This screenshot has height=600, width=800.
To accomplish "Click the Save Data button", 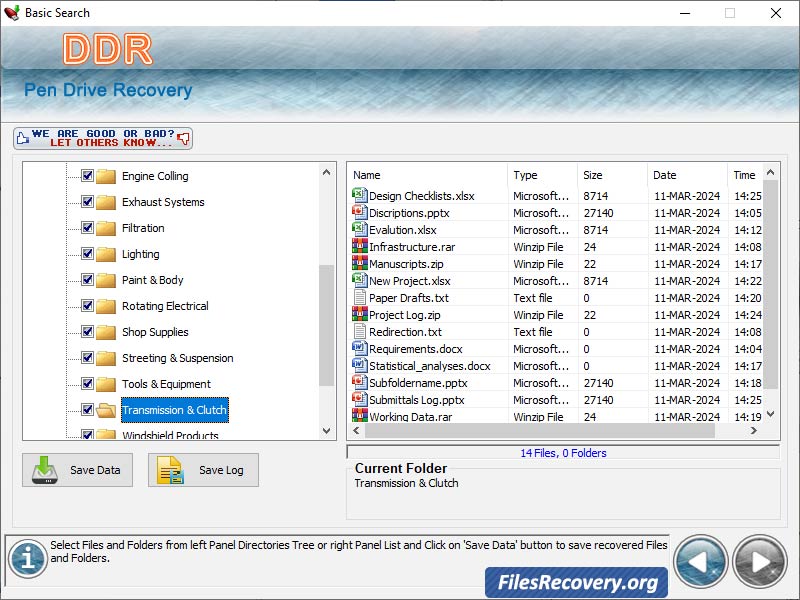I will [x=77, y=470].
